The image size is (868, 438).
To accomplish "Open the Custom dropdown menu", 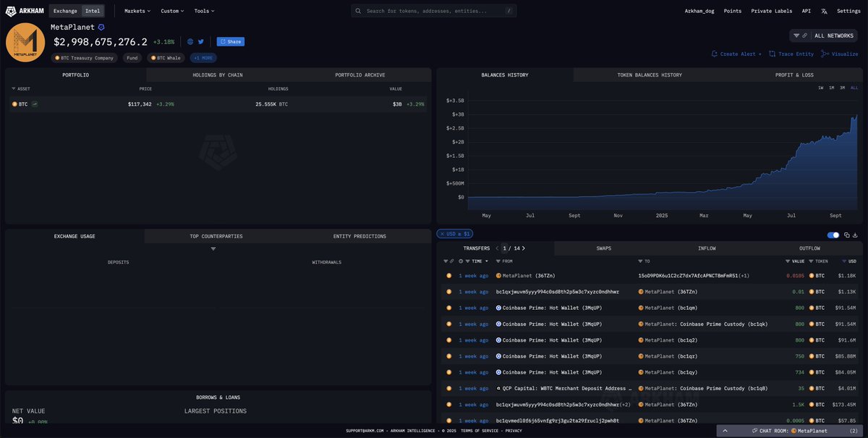I will click(172, 11).
